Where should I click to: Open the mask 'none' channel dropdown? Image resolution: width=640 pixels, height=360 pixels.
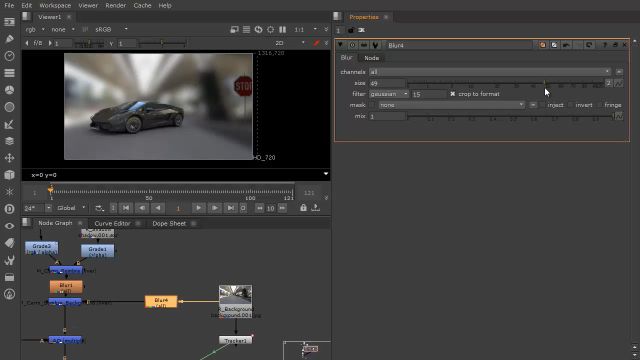tap(451, 105)
